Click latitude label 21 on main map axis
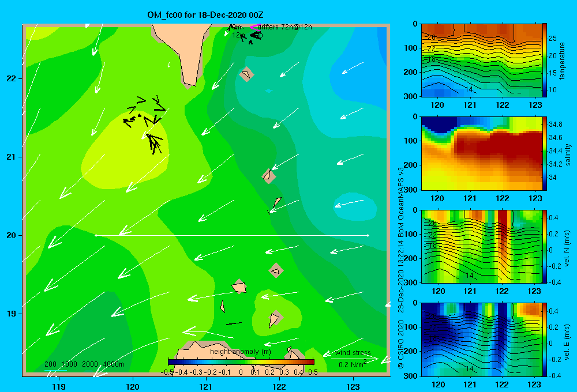 pyautogui.click(x=11, y=157)
